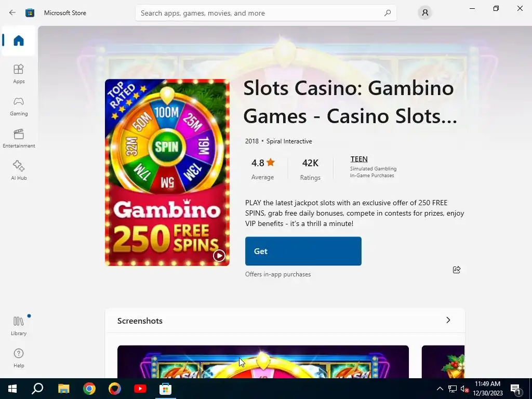Open Google Chrome from the taskbar
Viewport: 532px width, 399px height.
pyautogui.click(x=89, y=389)
